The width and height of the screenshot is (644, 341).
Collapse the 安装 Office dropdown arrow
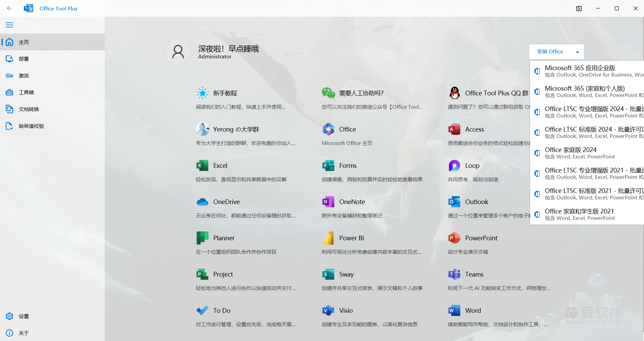click(x=577, y=52)
